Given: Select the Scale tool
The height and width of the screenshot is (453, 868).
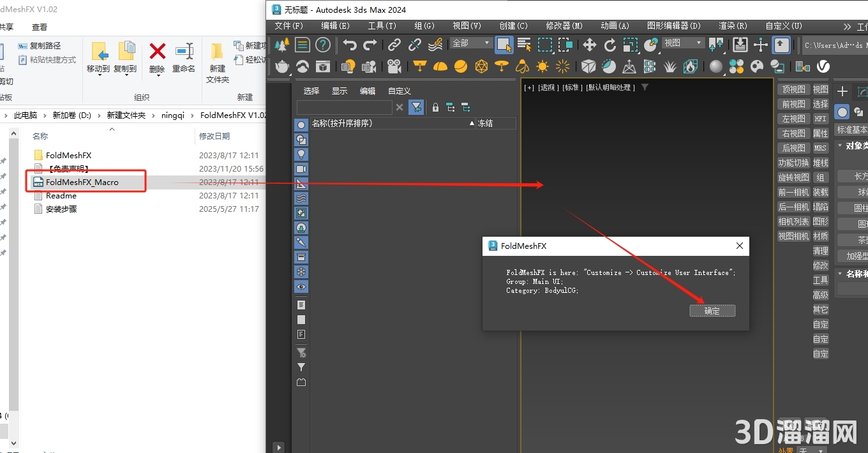Looking at the screenshot, I should 631,45.
